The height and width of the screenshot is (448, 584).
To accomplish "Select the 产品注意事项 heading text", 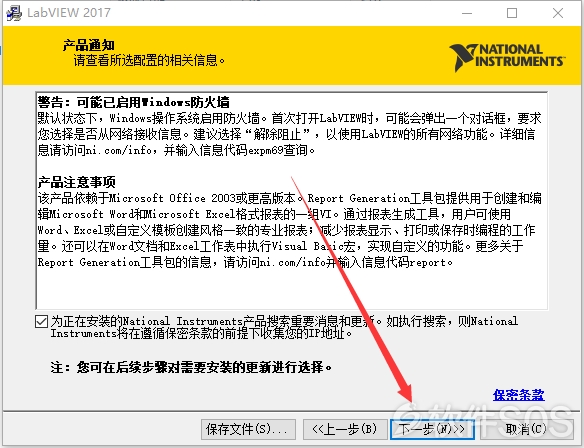I will coord(76,182).
